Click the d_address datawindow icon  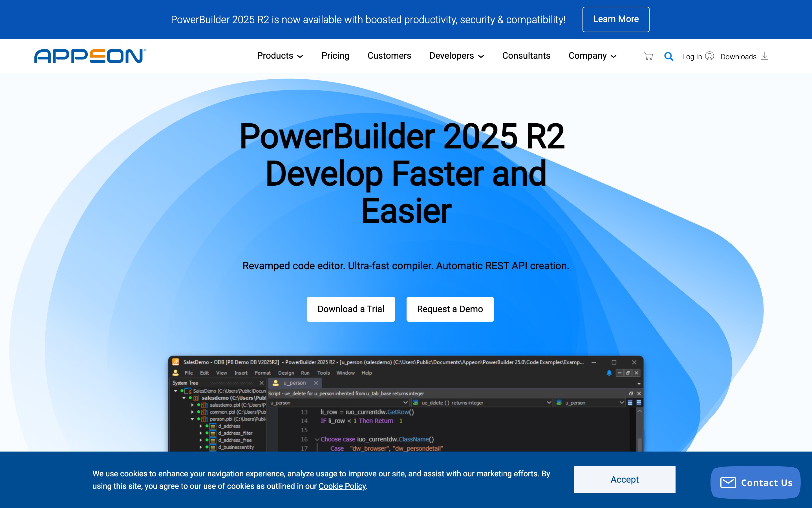point(213,426)
